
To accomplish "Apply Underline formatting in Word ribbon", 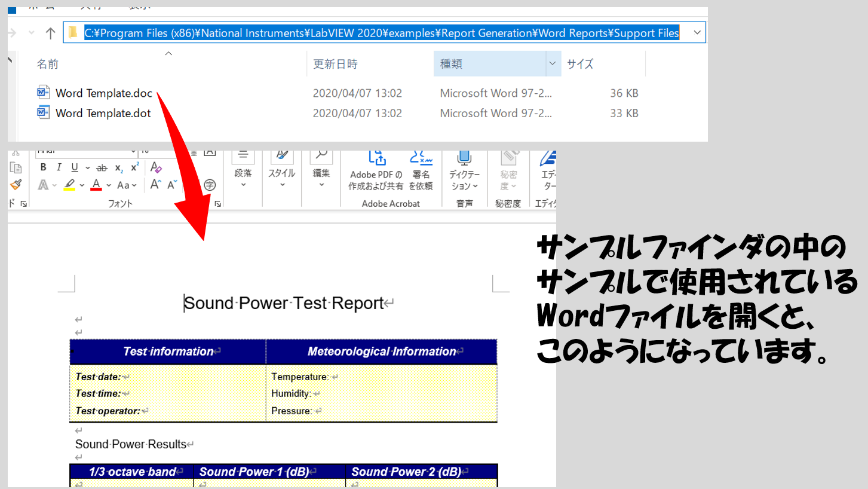I will (75, 168).
